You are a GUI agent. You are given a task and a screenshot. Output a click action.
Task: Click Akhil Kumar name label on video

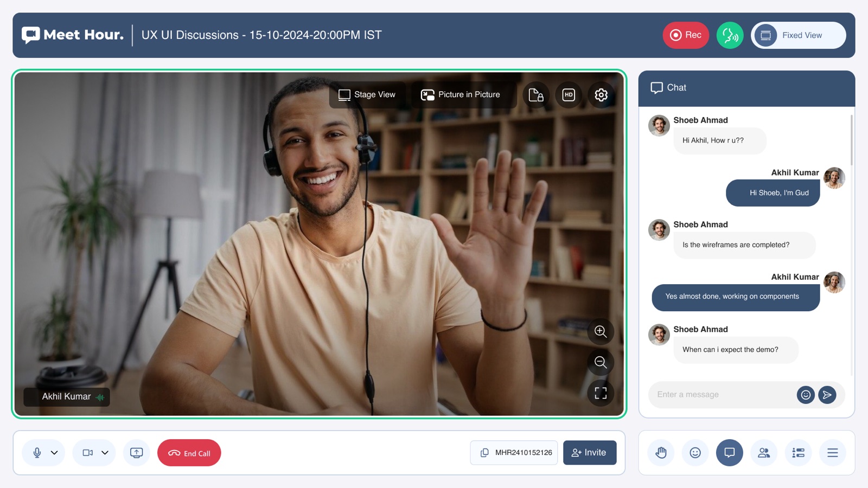click(x=67, y=397)
